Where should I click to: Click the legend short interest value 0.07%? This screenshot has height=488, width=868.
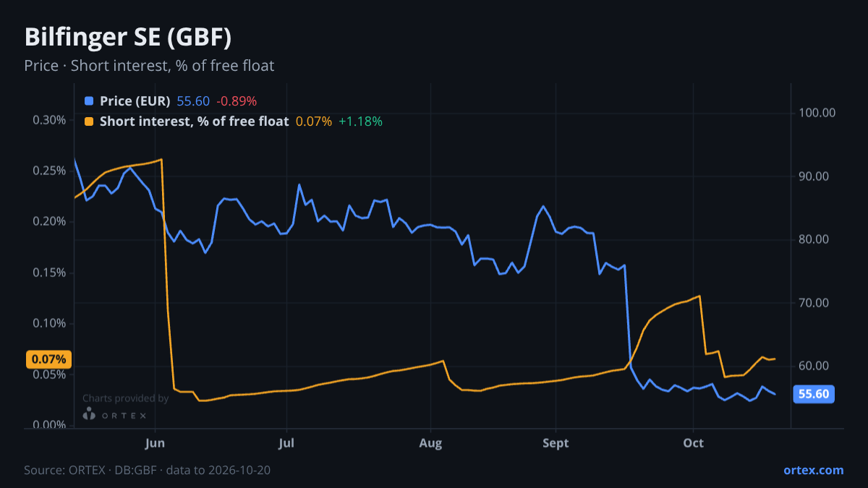pos(314,121)
